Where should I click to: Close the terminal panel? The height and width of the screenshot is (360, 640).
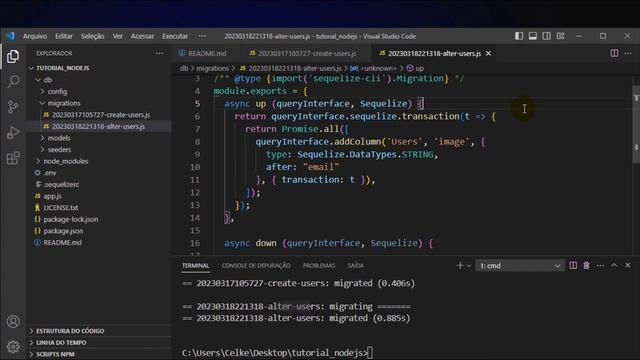coord(628,265)
